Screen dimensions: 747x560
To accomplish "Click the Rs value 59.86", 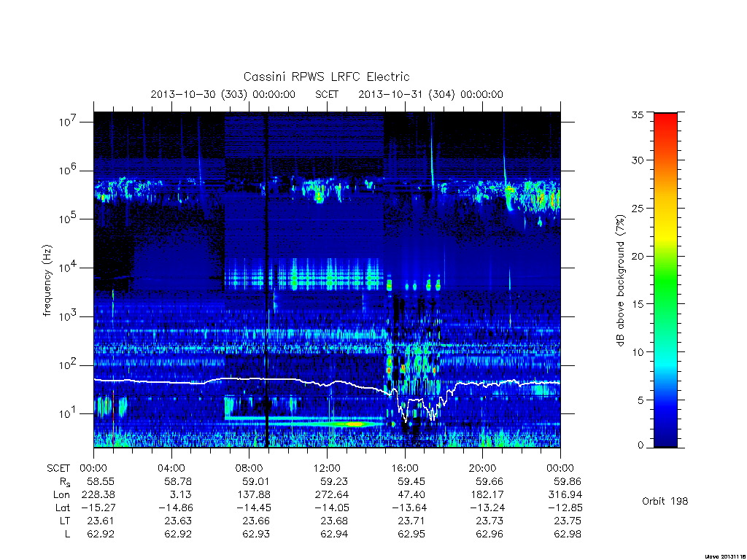I will click(x=568, y=481).
